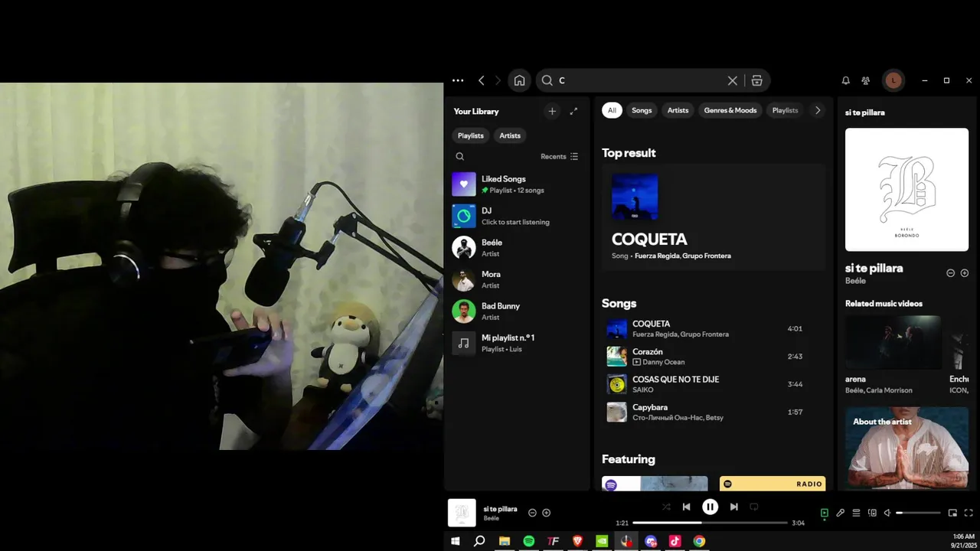
Task: Pause the current song
Action: point(710,507)
